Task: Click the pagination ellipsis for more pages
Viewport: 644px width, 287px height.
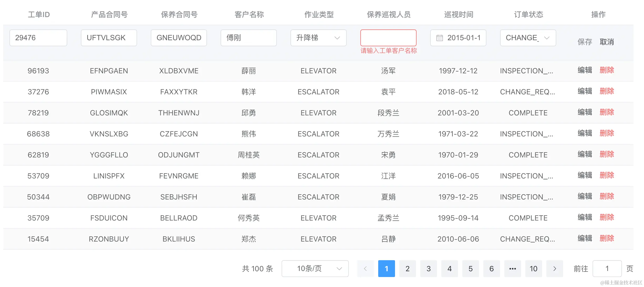Action: tap(512, 269)
